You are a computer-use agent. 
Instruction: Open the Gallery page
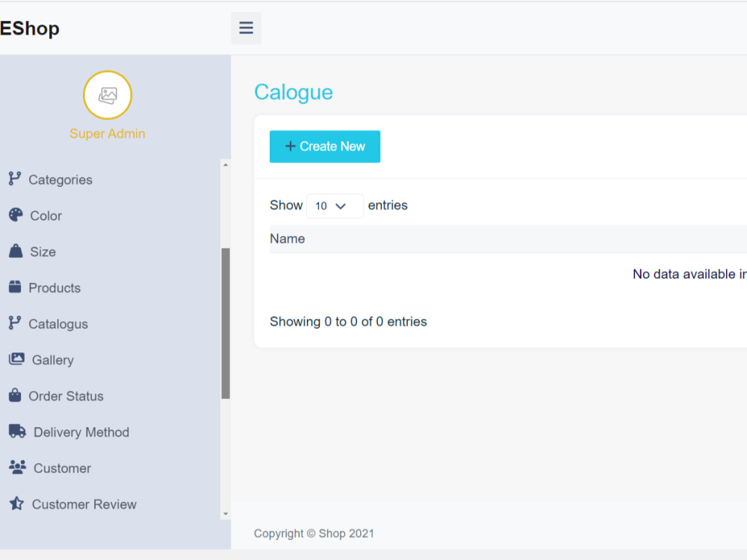pyautogui.click(x=53, y=361)
